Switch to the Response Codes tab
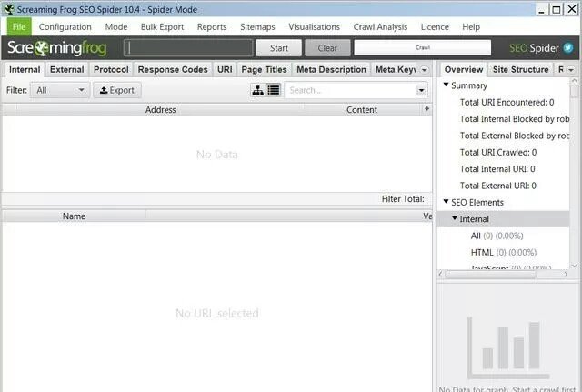This screenshot has height=392, width=582. coord(173,69)
